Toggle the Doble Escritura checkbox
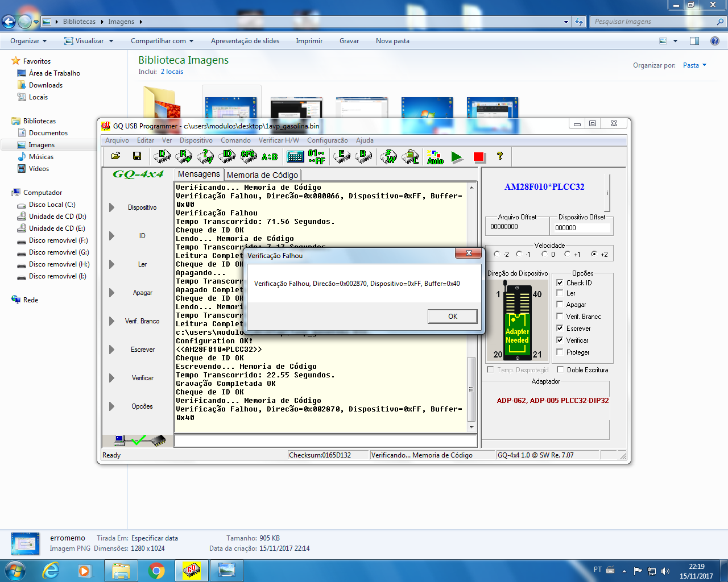Viewport: 728px width, 582px height. tap(560, 370)
